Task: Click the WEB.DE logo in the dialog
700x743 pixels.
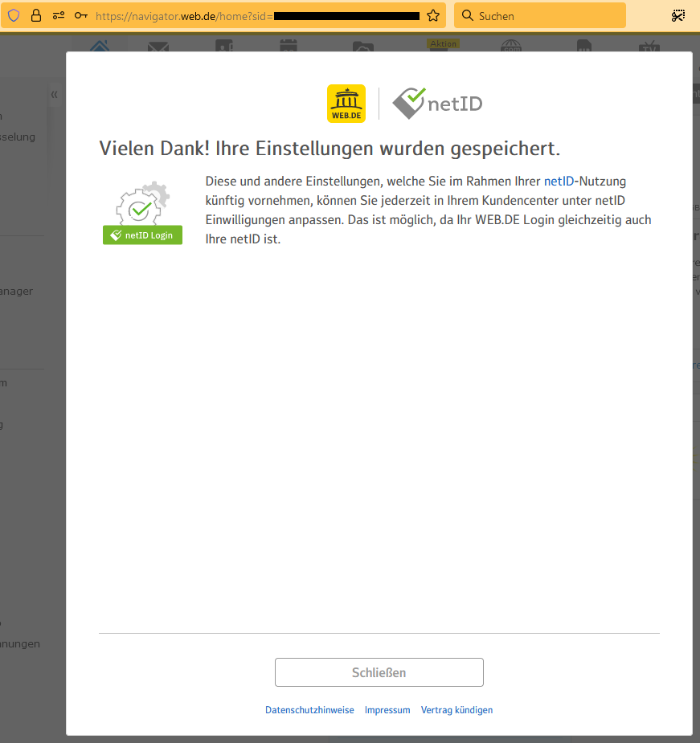Action: (x=346, y=104)
